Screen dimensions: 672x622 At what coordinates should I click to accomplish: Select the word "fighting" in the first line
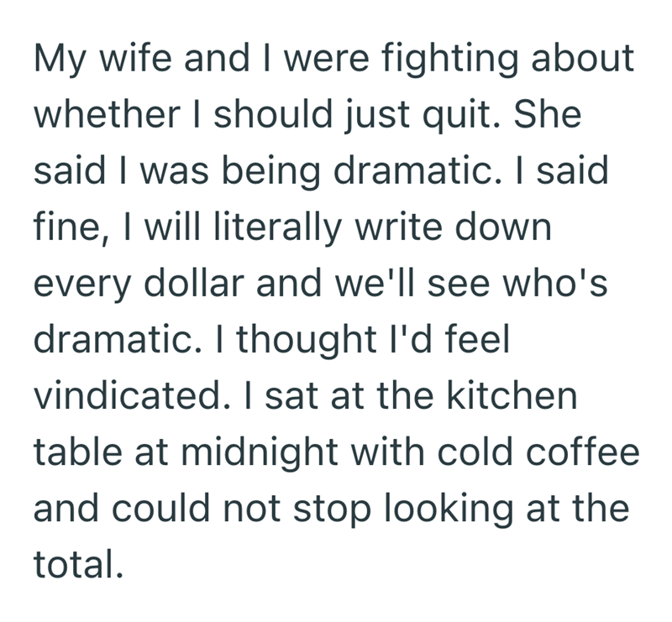[x=449, y=58]
